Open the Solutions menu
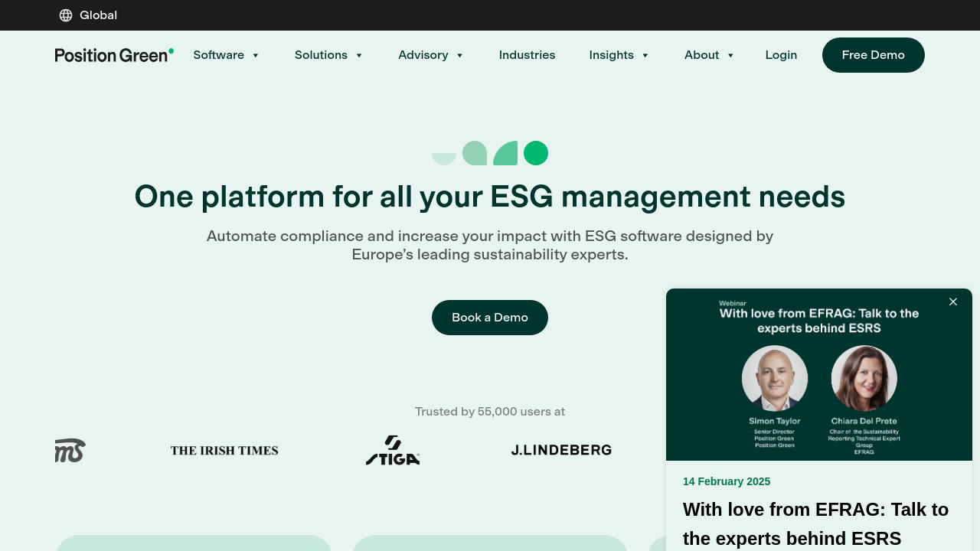 [x=321, y=55]
